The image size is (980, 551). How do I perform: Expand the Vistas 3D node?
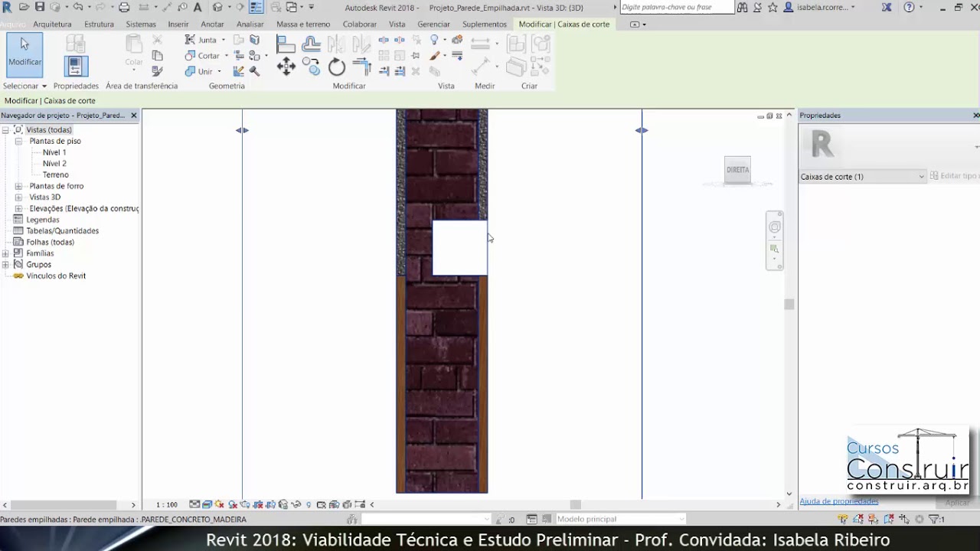pos(18,197)
